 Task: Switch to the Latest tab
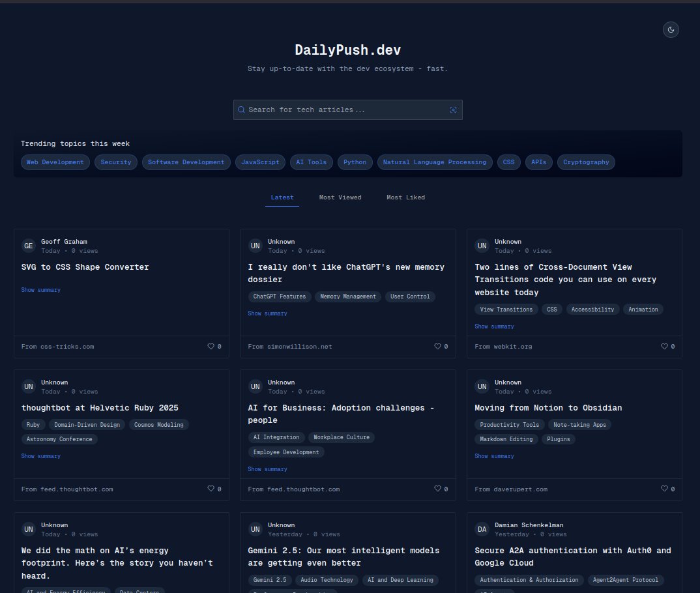point(282,197)
